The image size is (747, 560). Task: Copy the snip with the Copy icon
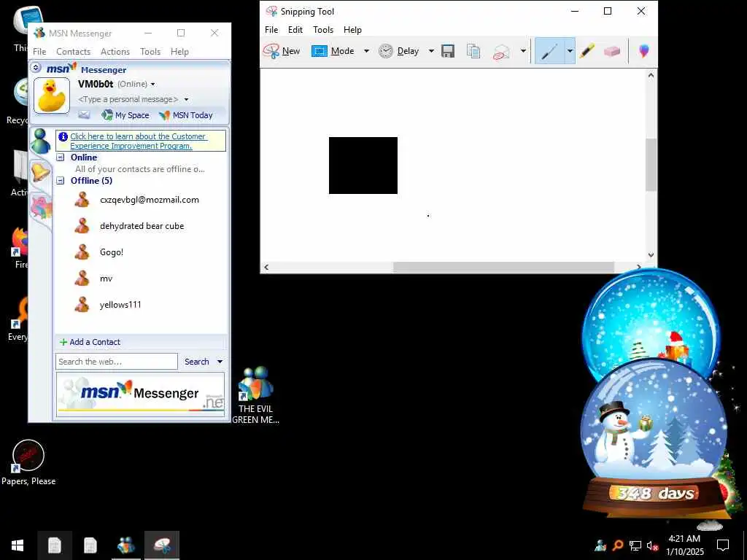point(473,51)
